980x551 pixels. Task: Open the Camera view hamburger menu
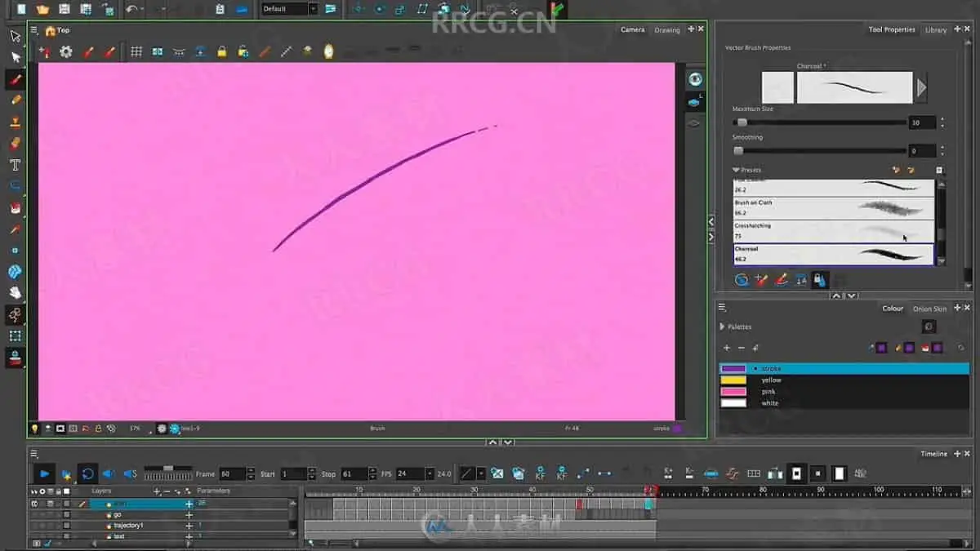pos(33,30)
